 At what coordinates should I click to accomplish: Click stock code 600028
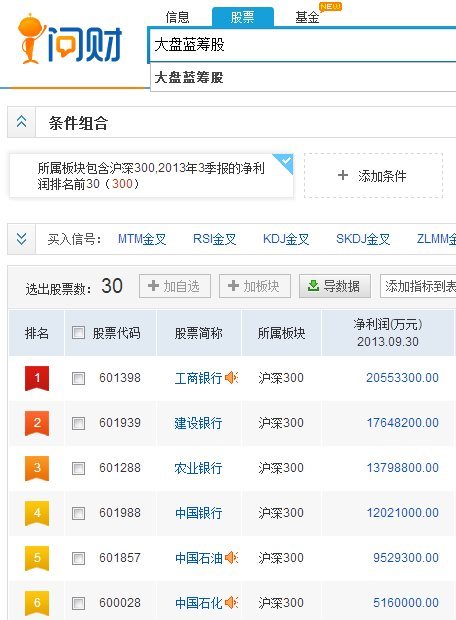[x=120, y=603]
